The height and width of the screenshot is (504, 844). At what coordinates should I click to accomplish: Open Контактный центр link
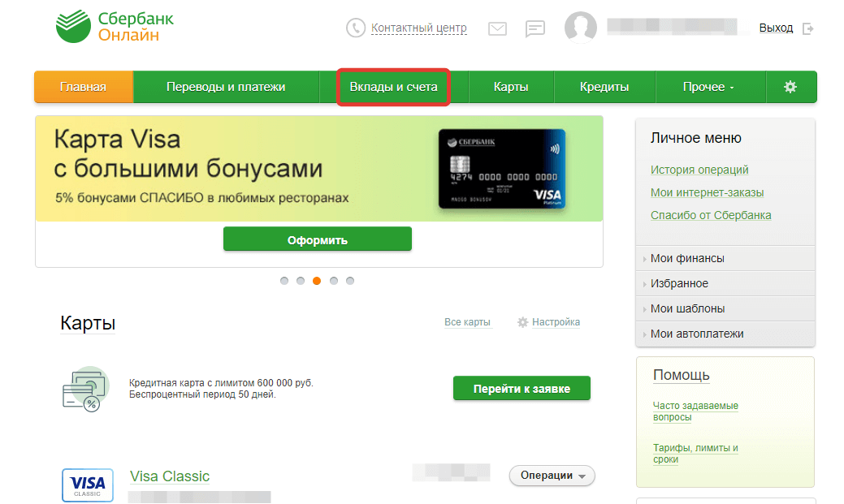419,28
